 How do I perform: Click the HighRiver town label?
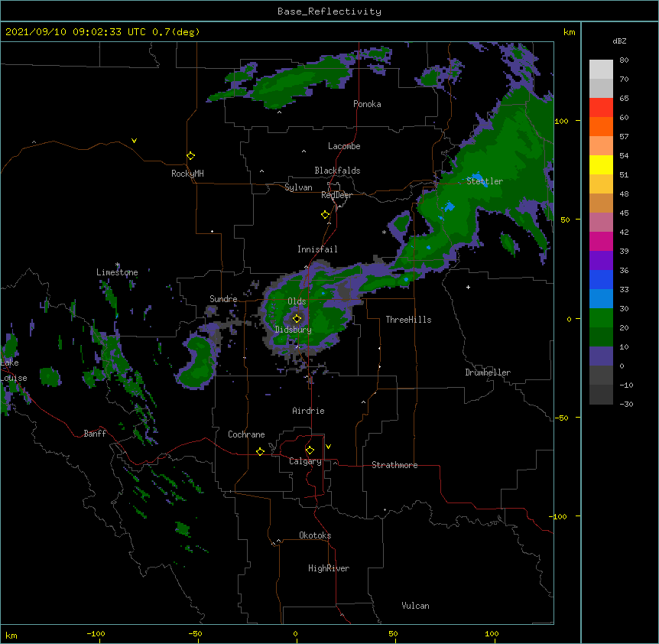click(329, 568)
